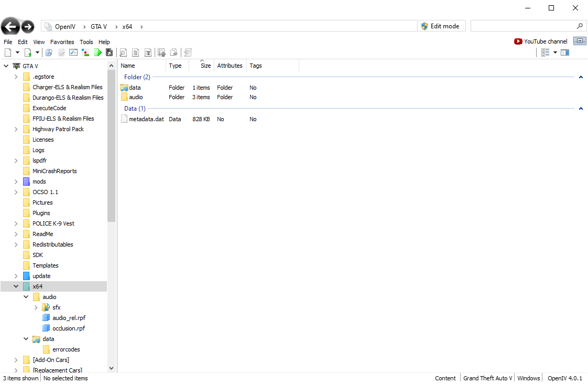The height and width of the screenshot is (384, 588).
Task: Expand the lspdfr tree node
Action: coord(16,161)
